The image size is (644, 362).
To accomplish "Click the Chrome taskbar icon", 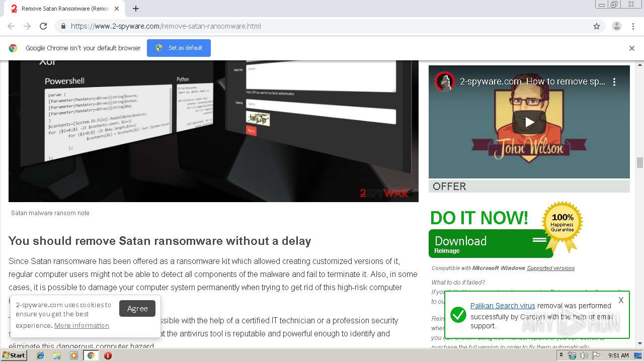I will point(91,355).
